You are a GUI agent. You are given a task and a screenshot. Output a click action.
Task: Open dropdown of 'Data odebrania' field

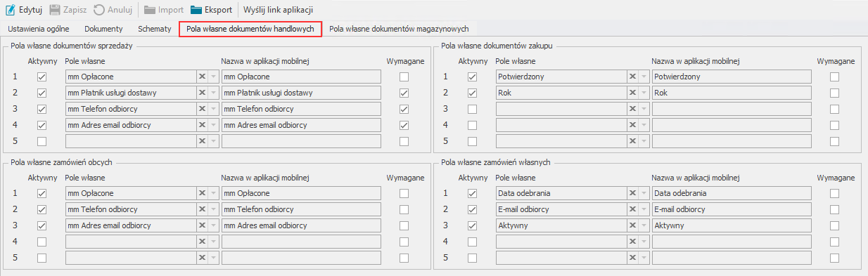(x=644, y=193)
